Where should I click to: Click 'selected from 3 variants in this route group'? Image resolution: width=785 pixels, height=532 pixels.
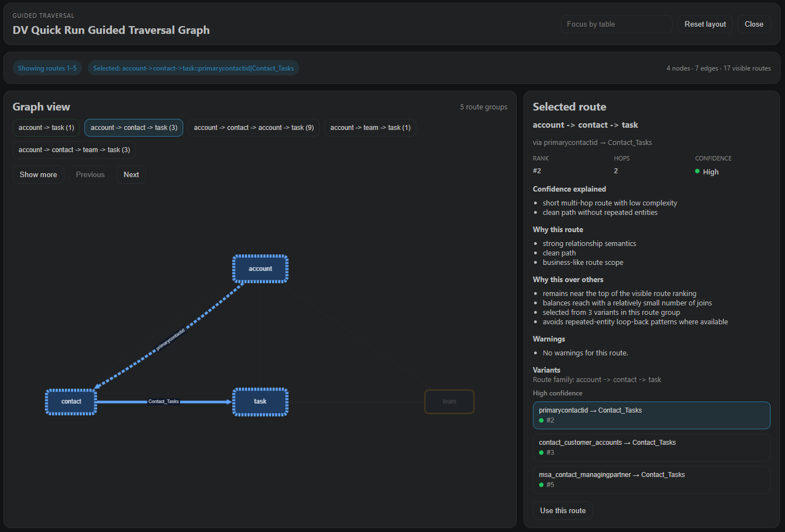(x=611, y=313)
